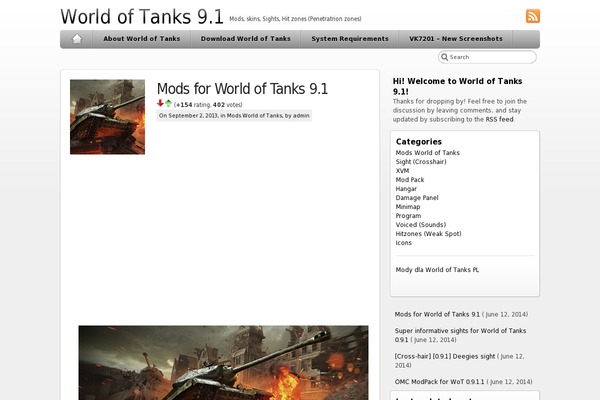
Task: Open the admin author link
Action: 301,116
